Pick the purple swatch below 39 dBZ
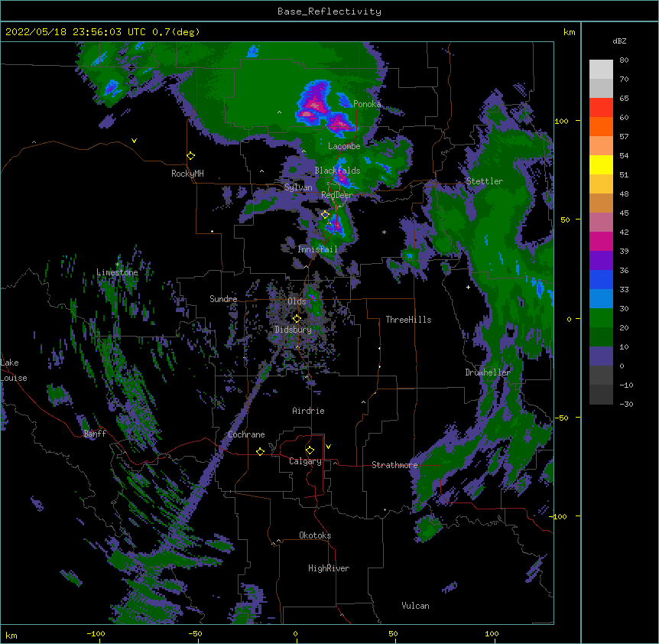The width and height of the screenshot is (659, 644). [x=601, y=260]
